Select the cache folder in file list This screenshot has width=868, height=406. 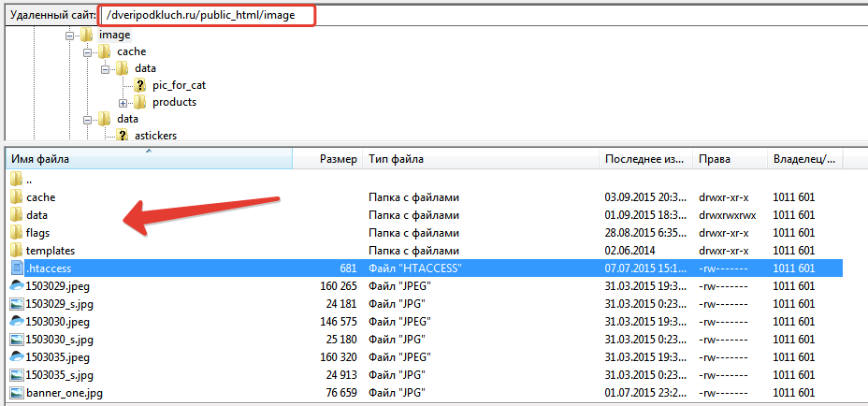pos(424,197)
